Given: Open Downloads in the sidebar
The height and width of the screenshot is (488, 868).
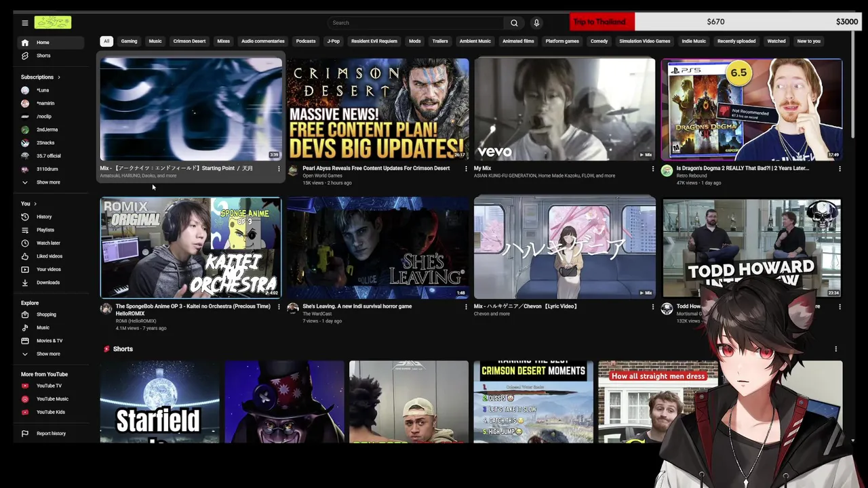Looking at the screenshot, I should [x=51, y=282].
